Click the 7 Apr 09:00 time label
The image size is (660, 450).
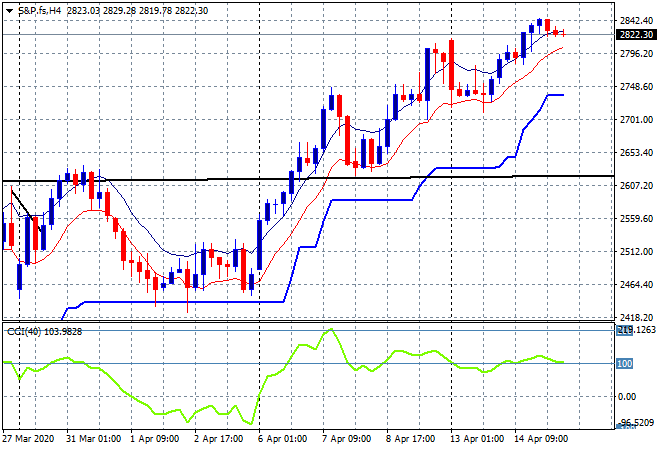click(x=346, y=439)
